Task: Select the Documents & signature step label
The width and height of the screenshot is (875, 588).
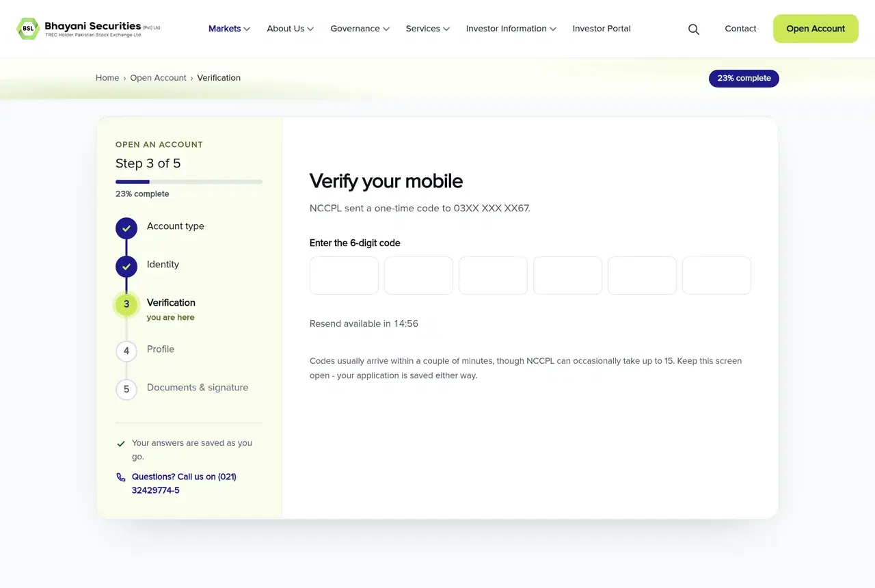Action: [198, 388]
